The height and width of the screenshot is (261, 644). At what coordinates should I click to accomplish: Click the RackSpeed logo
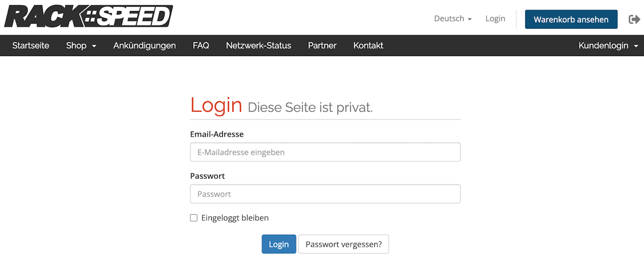point(89,16)
